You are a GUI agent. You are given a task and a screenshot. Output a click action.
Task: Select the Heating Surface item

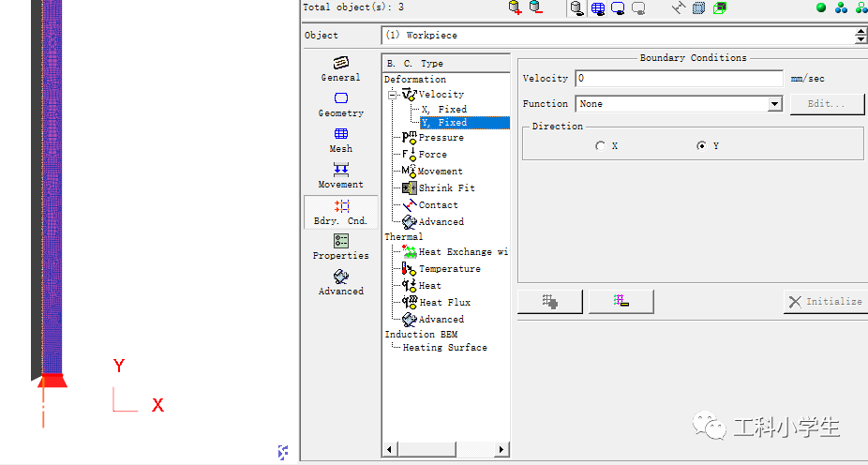coord(445,348)
